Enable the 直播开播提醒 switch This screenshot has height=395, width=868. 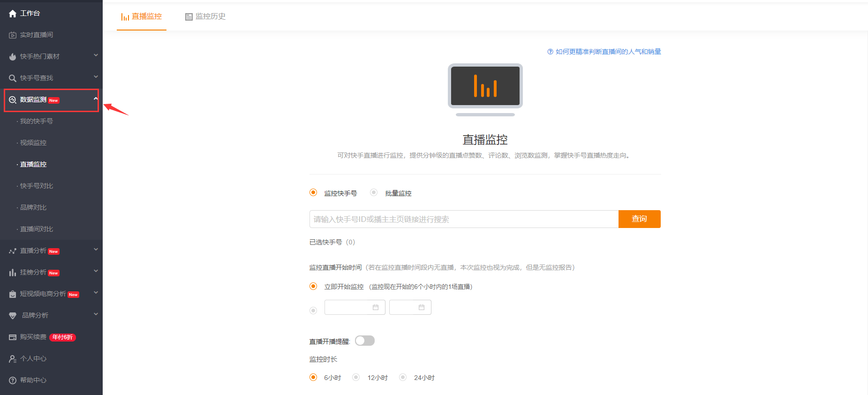(x=364, y=341)
